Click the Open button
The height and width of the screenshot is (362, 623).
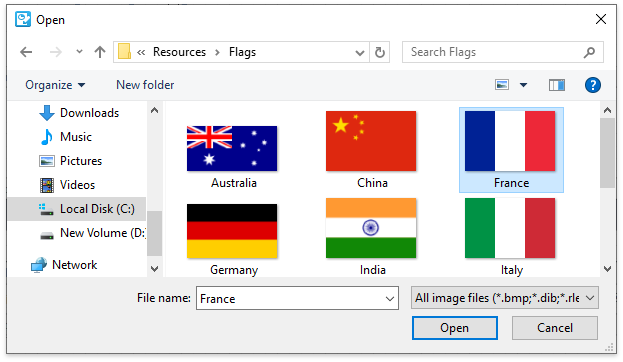click(455, 328)
